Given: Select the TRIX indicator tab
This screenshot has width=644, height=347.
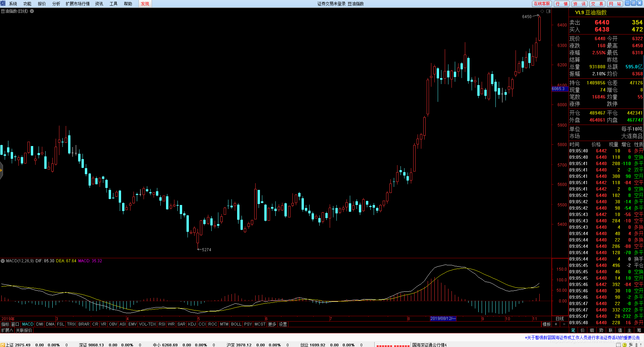Looking at the screenshot, I should pyautogui.click(x=71, y=324).
